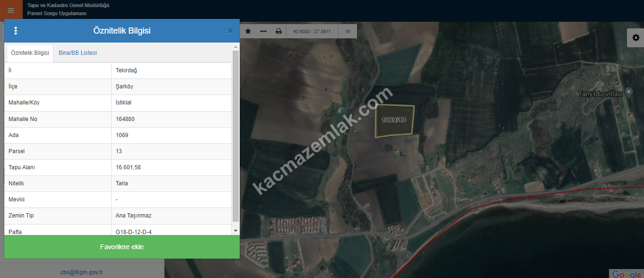Open the cbs@tkgm.gov.tr email link
Screen dimensions: 644x278
tap(82, 272)
